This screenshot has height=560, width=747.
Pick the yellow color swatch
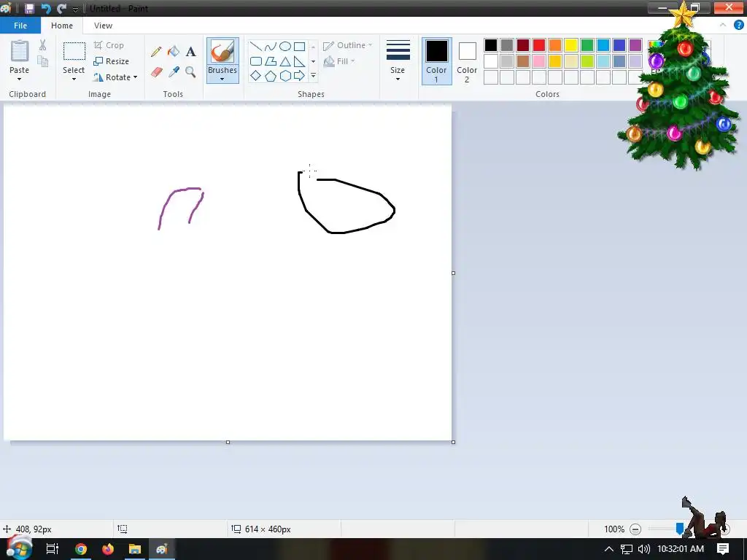point(570,45)
